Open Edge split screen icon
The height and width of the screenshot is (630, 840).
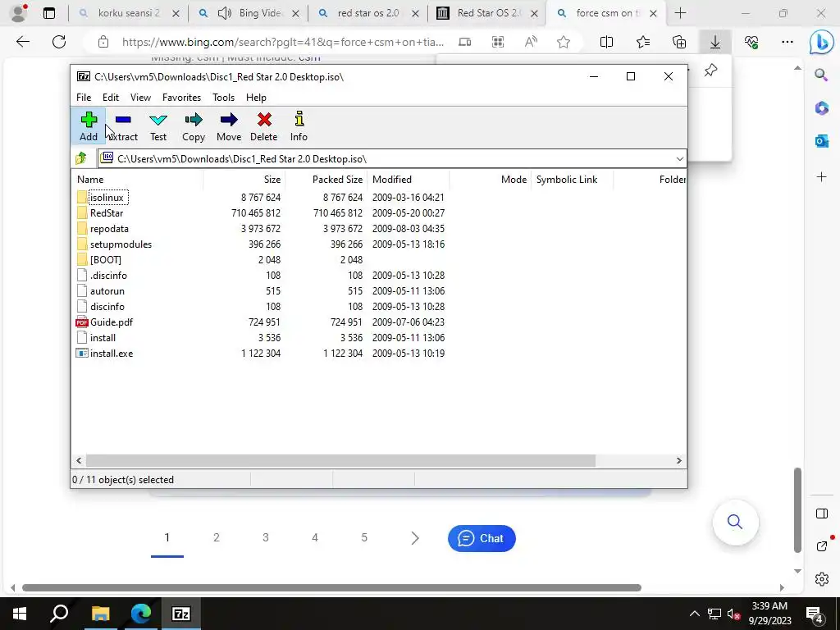coord(606,42)
